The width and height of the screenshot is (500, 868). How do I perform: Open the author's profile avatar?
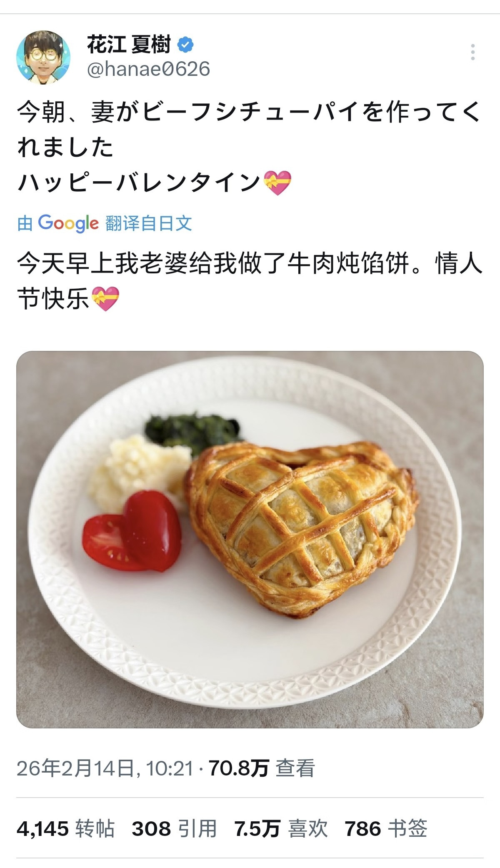(x=43, y=57)
